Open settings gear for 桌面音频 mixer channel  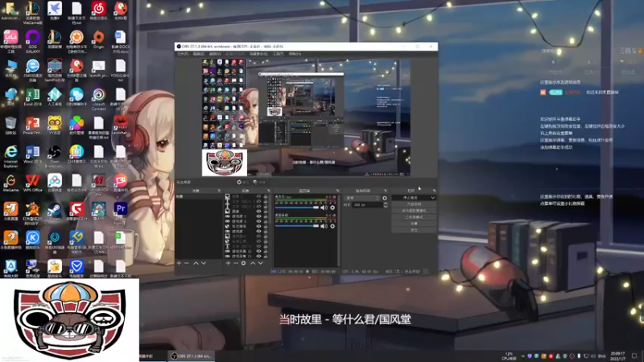click(x=332, y=226)
